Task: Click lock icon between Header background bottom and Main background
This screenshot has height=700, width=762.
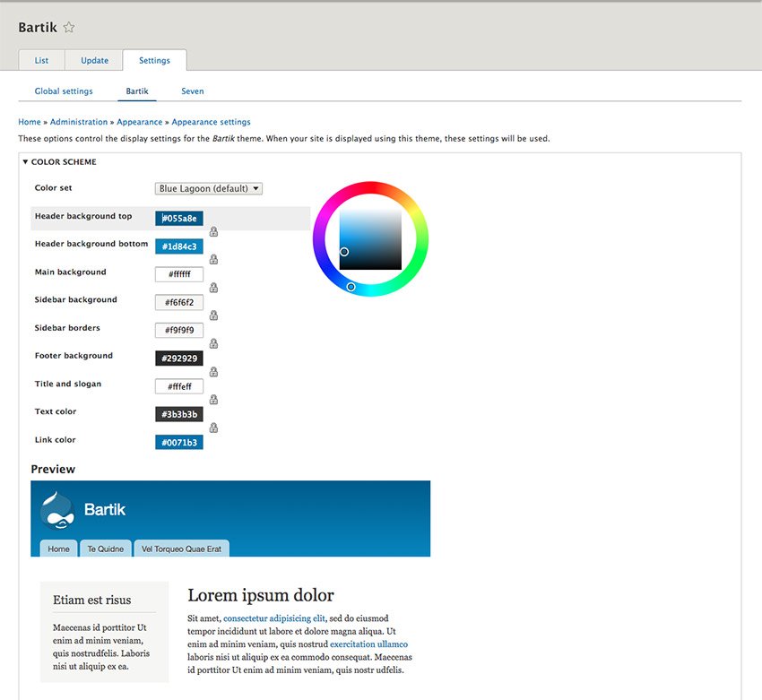Action: (213, 260)
